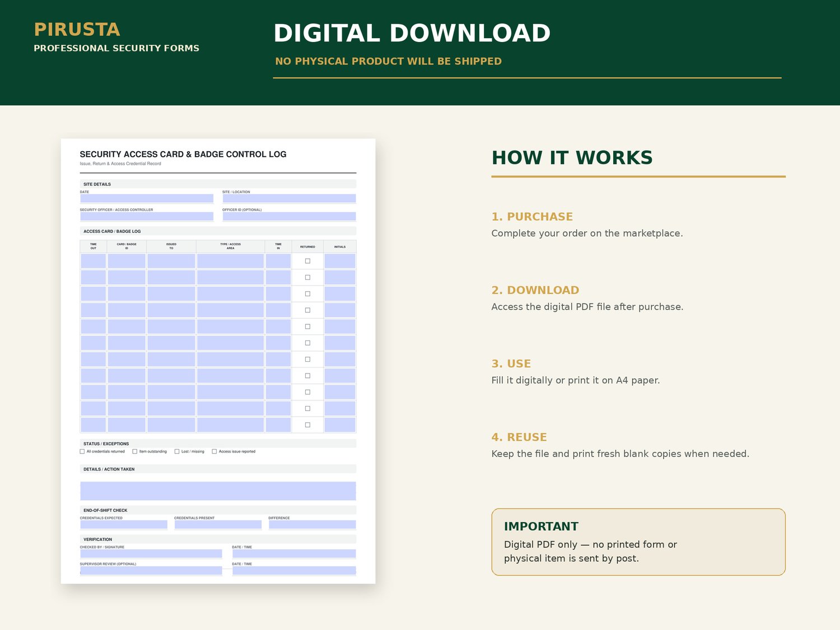Image resolution: width=840 pixels, height=630 pixels.
Task: Click the DIGITAL DOWNLOAD heading
Action: tap(412, 33)
